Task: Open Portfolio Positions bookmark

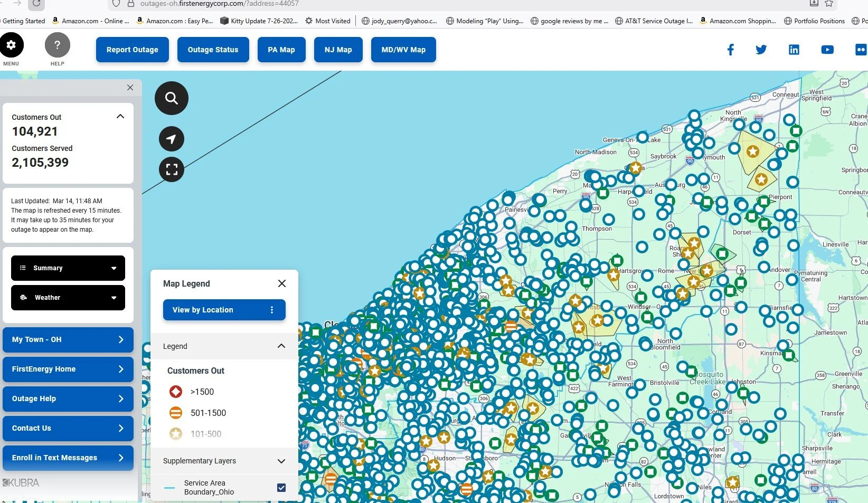Action: tap(815, 21)
